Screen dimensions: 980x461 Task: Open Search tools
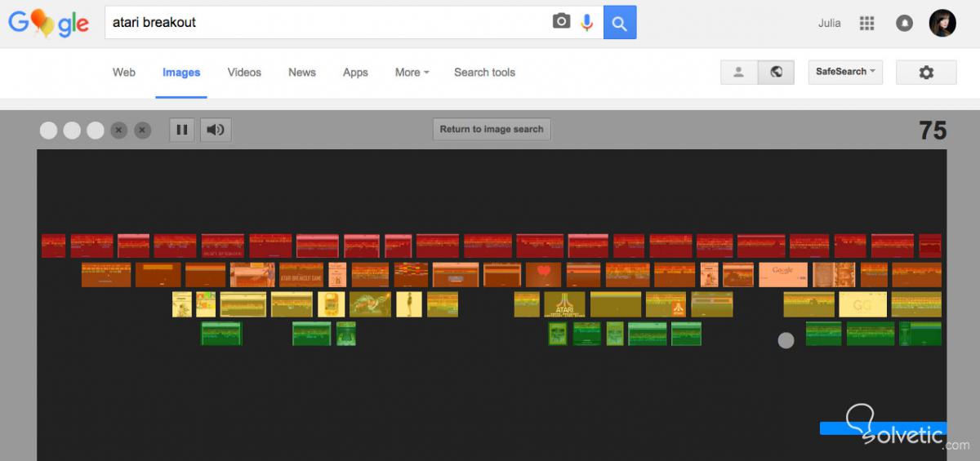pos(484,72)
